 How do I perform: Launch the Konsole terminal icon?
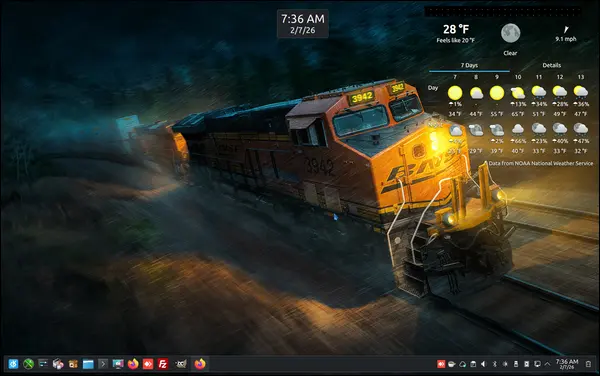[103, 364]
